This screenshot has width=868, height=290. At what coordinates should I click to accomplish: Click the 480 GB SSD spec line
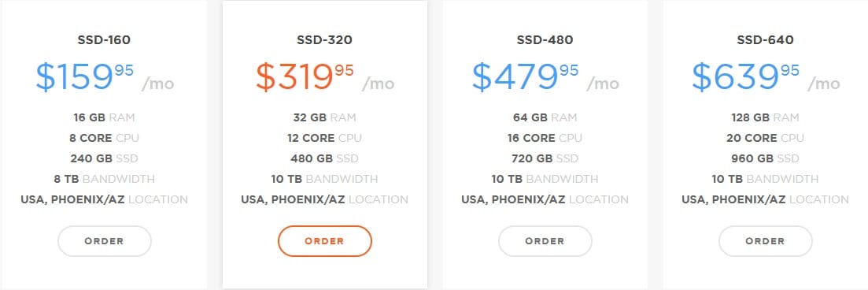point(324,158)
